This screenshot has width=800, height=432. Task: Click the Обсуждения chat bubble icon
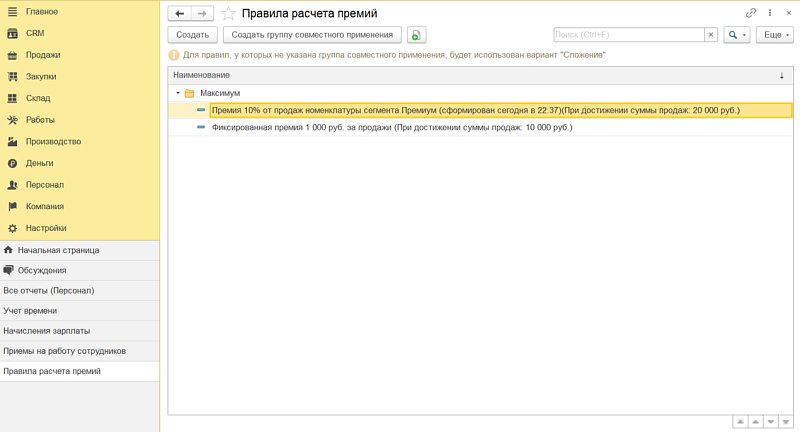pos(8,270)
